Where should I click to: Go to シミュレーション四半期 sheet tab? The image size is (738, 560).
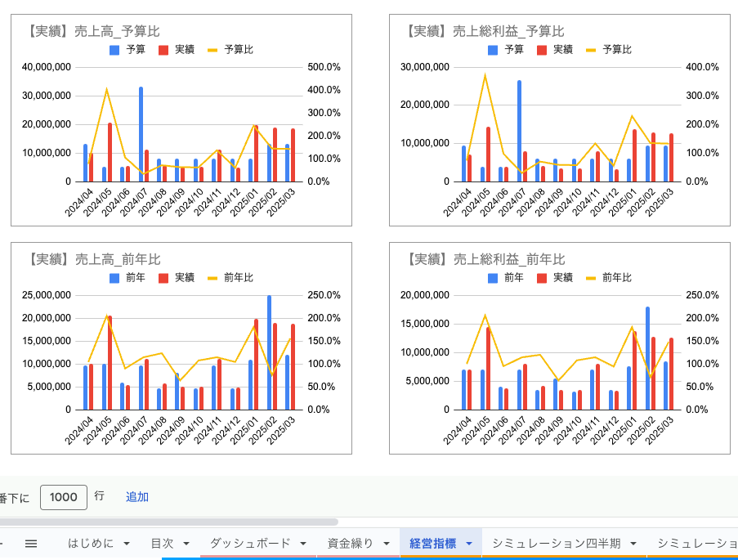pos(557,544)
